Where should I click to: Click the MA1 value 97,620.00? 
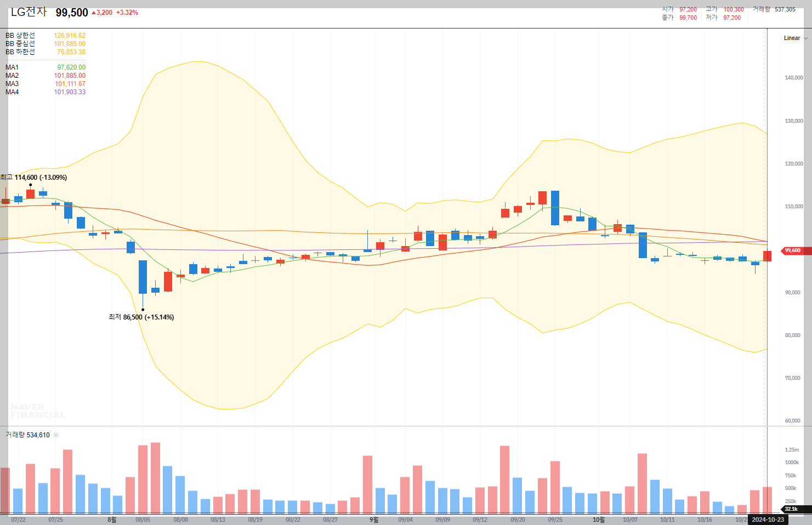tap(71, 67)
